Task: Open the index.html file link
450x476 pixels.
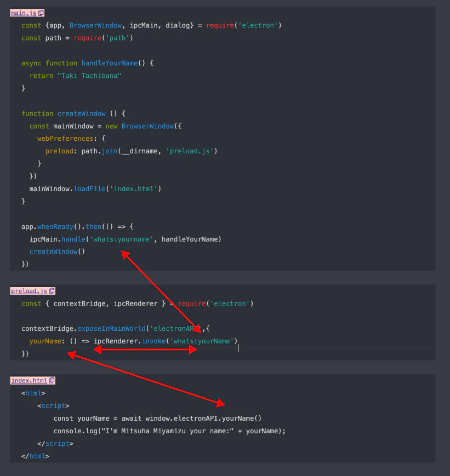Action: 29,380
